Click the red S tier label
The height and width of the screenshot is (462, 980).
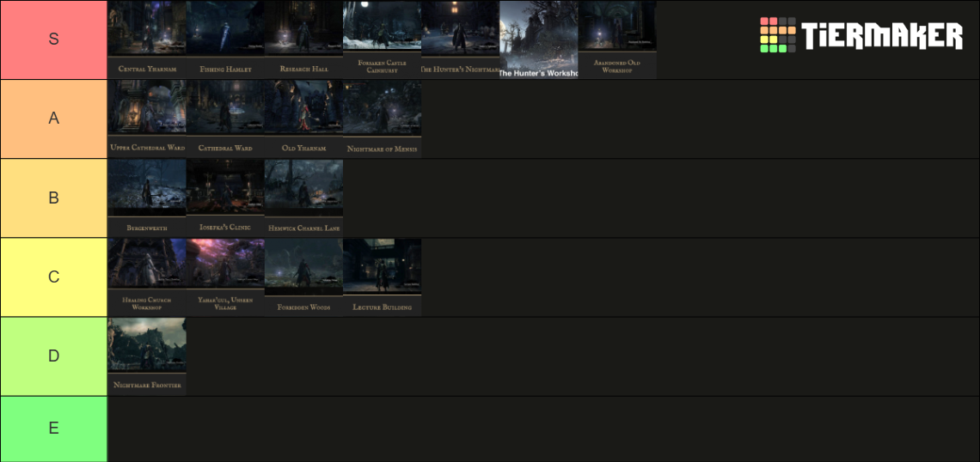[x=54, y=40]
